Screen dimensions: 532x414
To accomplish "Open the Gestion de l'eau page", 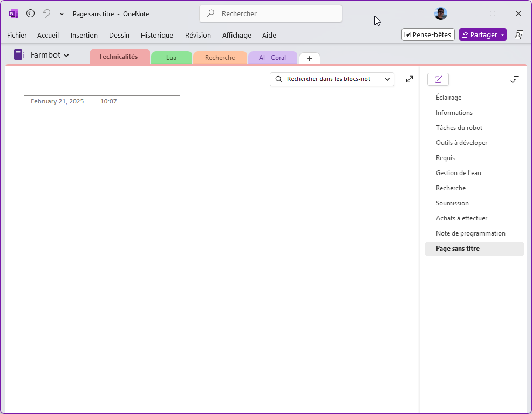I will tap(474, 173).
